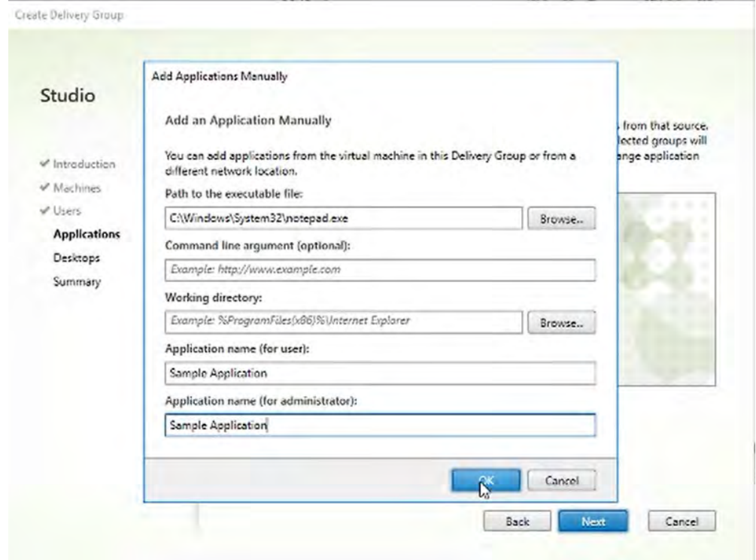Click OK to add the application
Image resolution: width=756 pixels, height=560 pixels.
(x=486, y=480)
